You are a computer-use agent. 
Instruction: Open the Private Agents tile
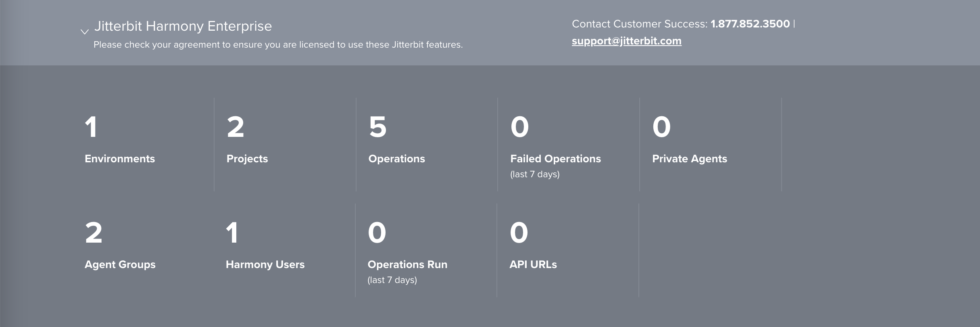711,145
